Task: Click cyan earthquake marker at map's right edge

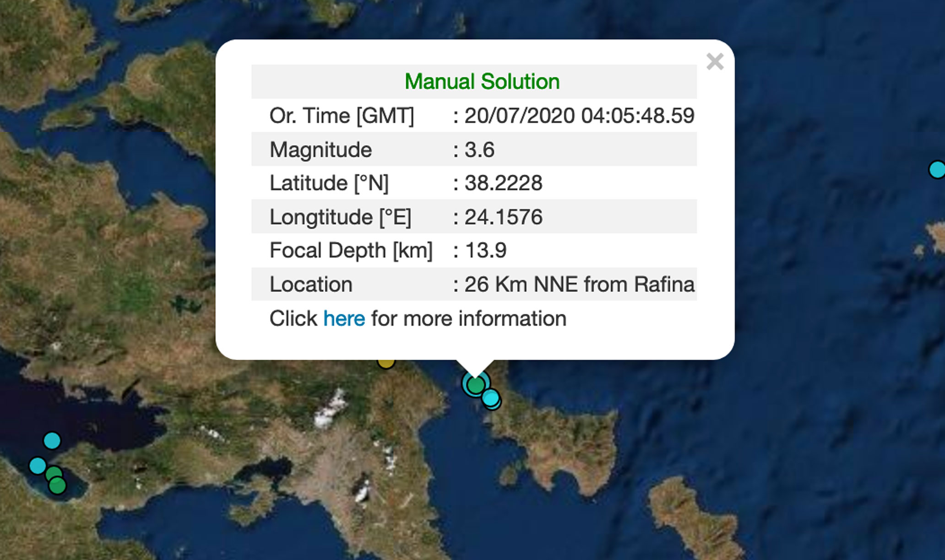Action: click(937, 169)
